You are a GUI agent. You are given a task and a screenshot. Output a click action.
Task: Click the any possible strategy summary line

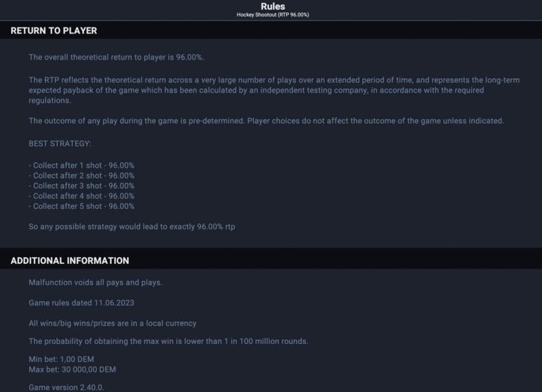tap(132, 227)
